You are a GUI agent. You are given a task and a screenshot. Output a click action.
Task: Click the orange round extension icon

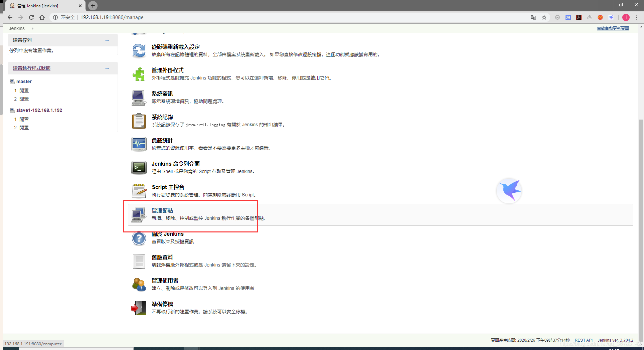[600, 17]
